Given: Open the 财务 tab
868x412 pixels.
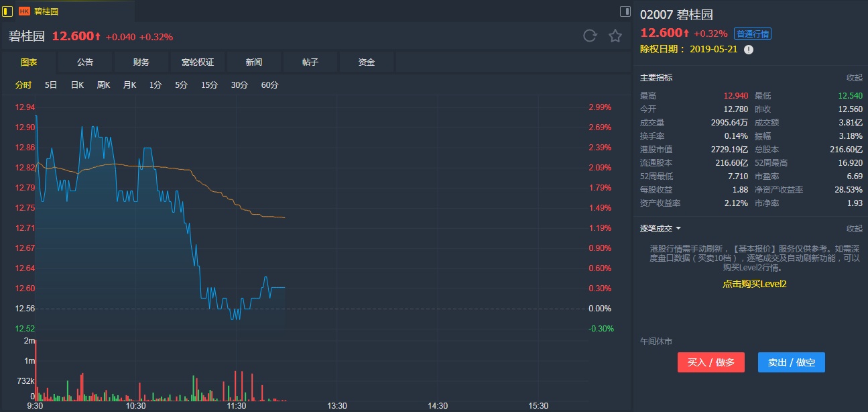Looking at the screenshot, I should pyautogui.click(x=141, y=62).
